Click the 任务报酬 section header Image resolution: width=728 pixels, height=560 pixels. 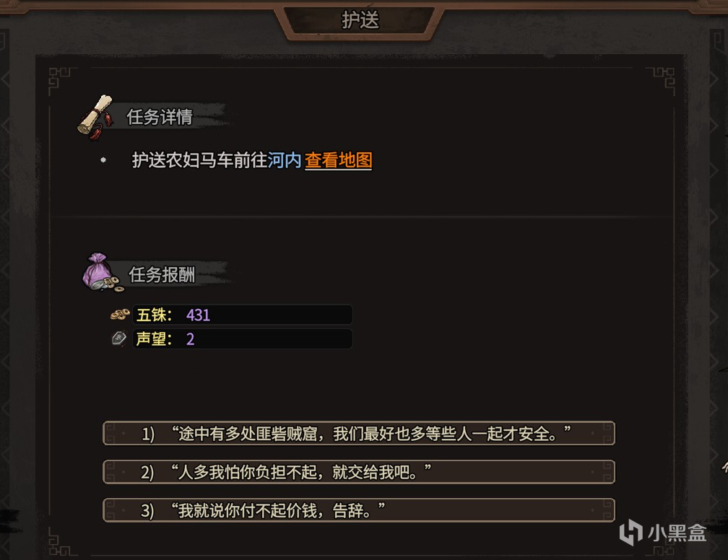pyautogui.click(x=162, y=275)
